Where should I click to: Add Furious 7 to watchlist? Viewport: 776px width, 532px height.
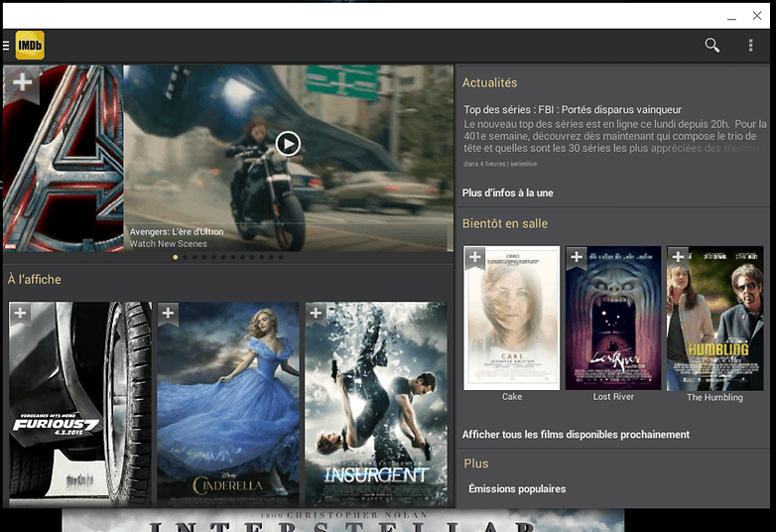(x=20, y=314)
